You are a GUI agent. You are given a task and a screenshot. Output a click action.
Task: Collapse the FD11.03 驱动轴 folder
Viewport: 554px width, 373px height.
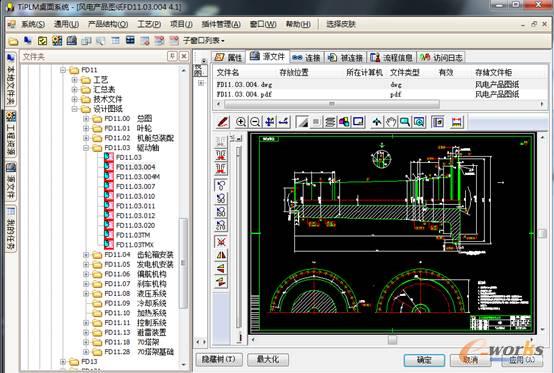(86, 148)
